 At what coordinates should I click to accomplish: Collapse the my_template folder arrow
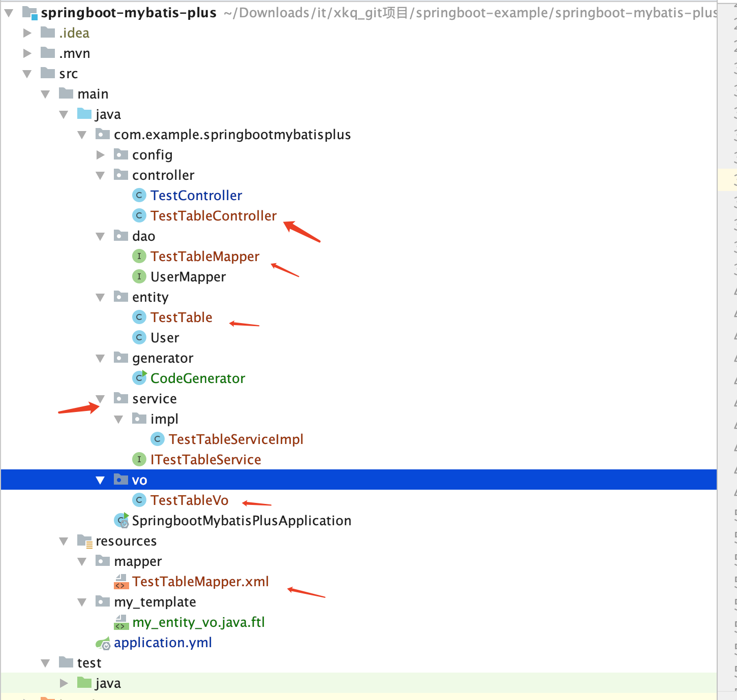coord(82,602)
